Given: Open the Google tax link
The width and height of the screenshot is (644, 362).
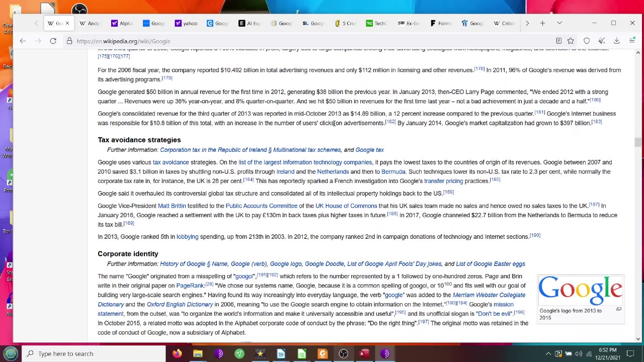Looking at the screenshot, I should click(x=369, y=150).
